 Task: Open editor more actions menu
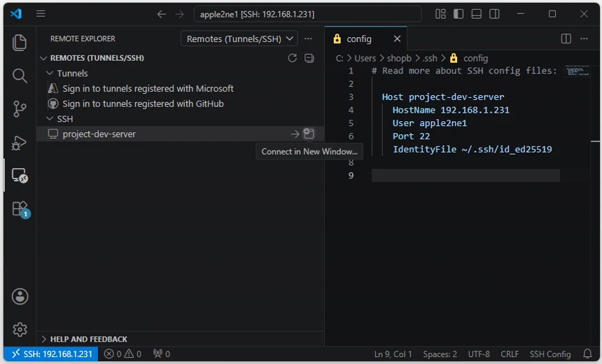tap(584, 38)
